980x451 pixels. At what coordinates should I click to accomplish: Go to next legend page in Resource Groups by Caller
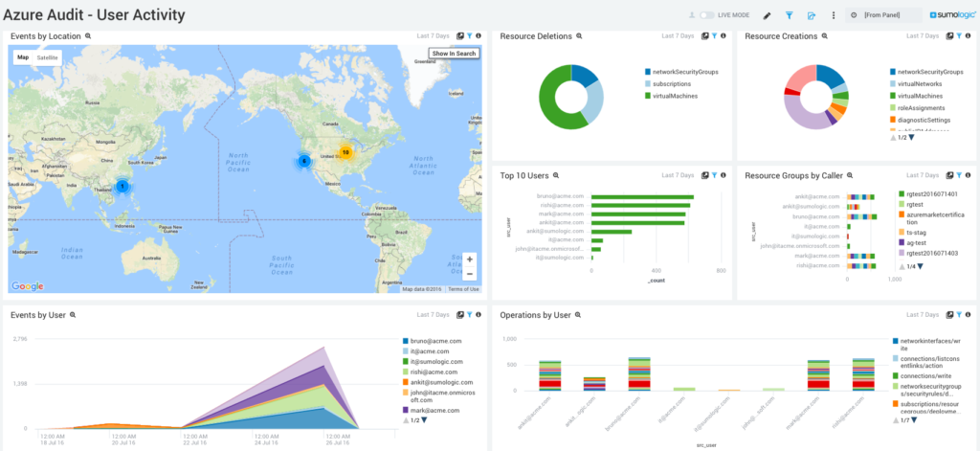coord(920,266)
